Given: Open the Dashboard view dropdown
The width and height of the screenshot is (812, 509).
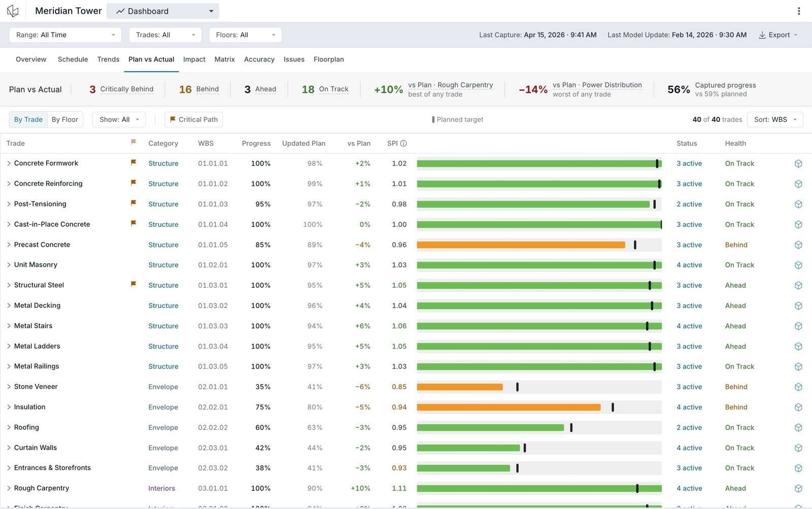Looking at the screenshot, I should tap(163, 11).
